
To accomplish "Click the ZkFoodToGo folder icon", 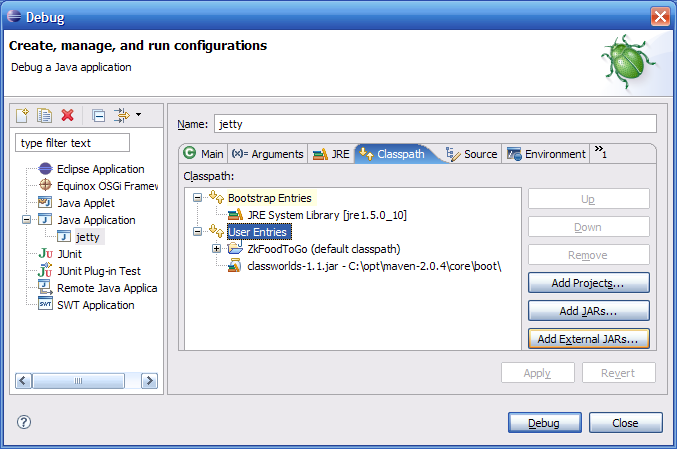I will (x=235, y=248).
